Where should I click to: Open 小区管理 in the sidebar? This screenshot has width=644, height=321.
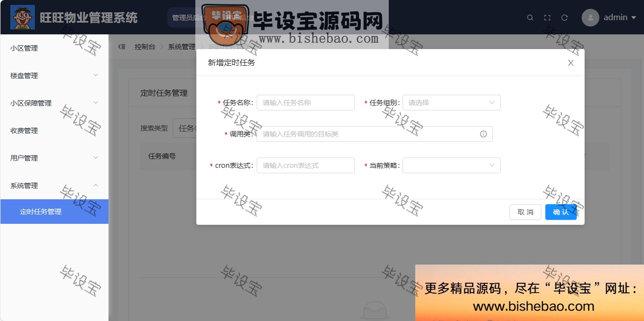pos(54,48)
